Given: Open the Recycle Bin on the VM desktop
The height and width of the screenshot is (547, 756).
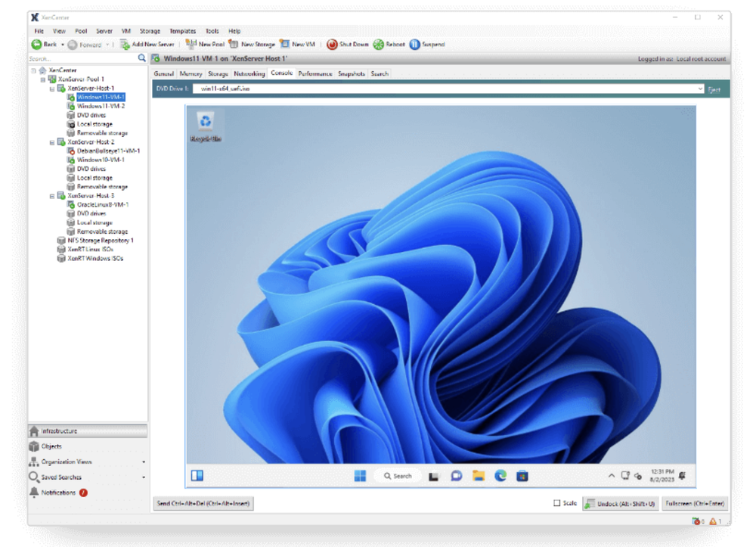Looking at the screenshot, I should pyautogui.click(x=206, y=126).
